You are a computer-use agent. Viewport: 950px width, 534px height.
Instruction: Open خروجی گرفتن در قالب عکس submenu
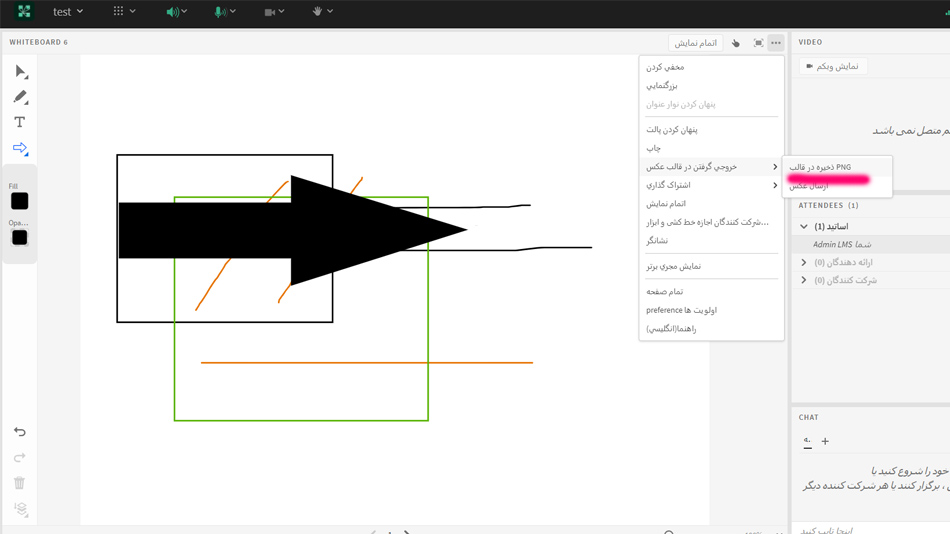(711, 167)
